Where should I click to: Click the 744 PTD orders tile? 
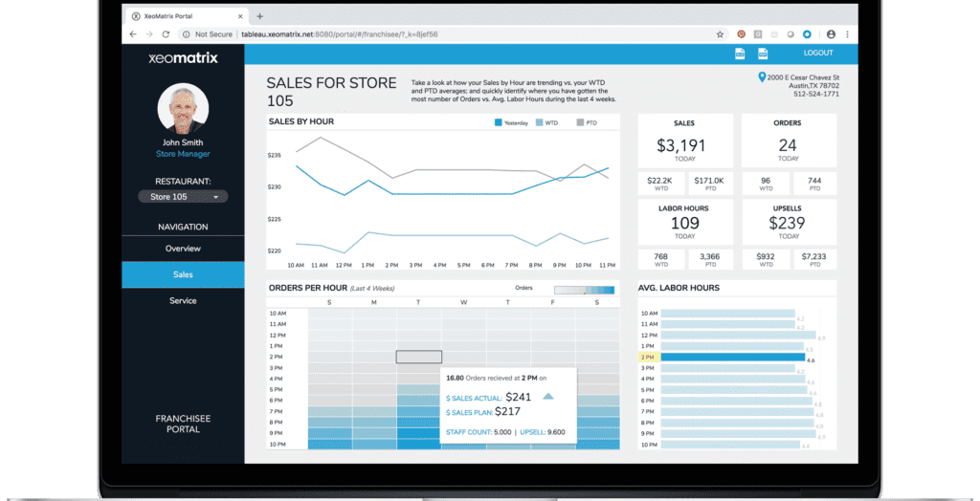click(814, 184)
